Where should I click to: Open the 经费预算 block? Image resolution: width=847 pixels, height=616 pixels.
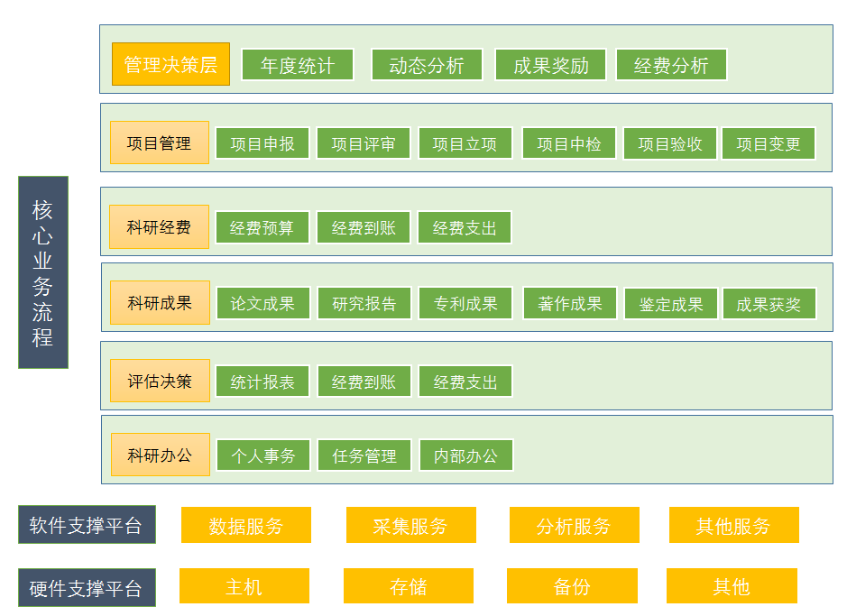[x=262, y=228]
